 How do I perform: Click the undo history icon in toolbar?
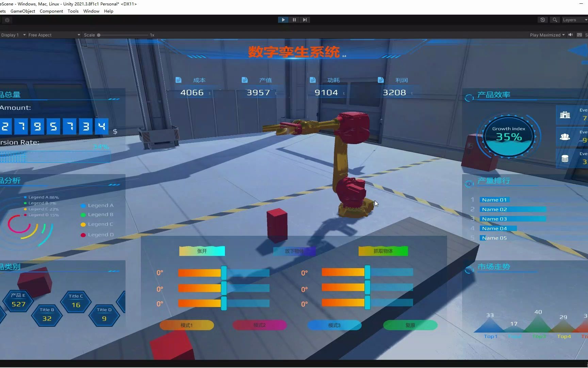542,20
